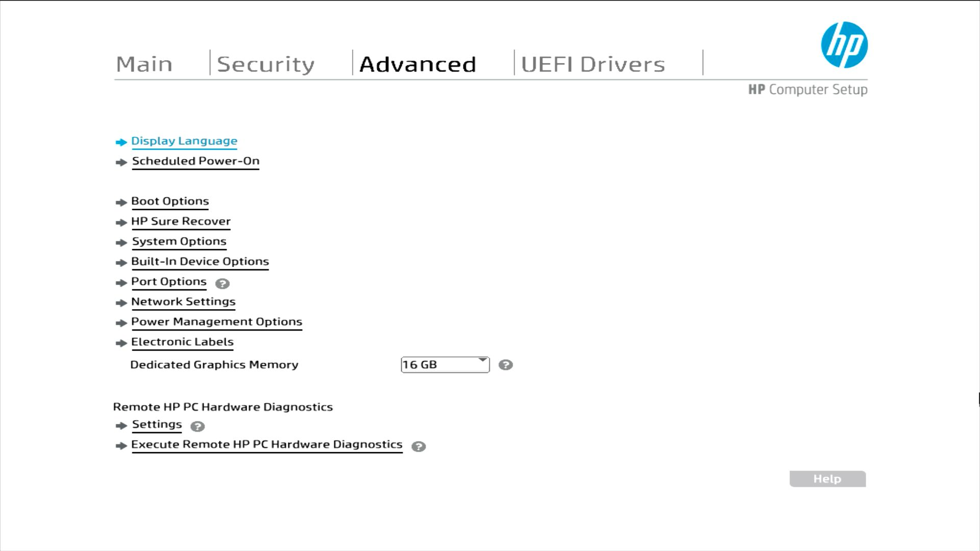
Task: Click the help icon next to Settings
Action: [197, 427]
